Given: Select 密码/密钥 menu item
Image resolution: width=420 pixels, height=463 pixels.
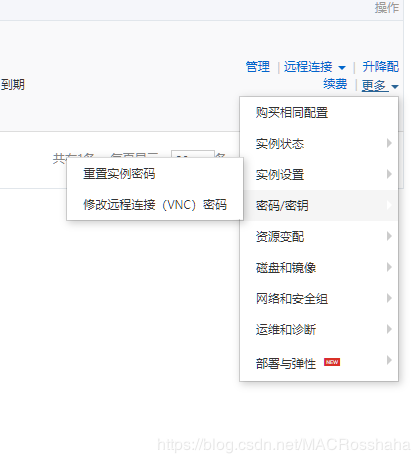Looking at the screenshot, I should tap(319, 205).
